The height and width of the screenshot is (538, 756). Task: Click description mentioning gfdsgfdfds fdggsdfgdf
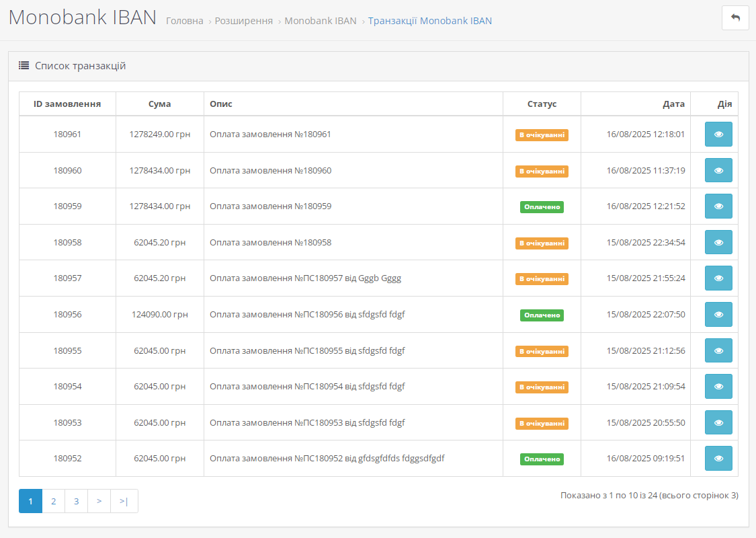coord(327,459)
